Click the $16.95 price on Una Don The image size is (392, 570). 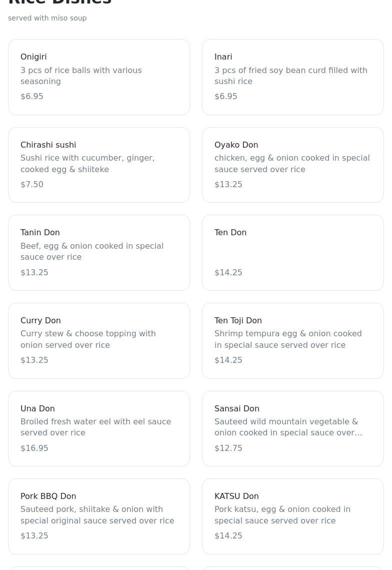tap(34, 448)
